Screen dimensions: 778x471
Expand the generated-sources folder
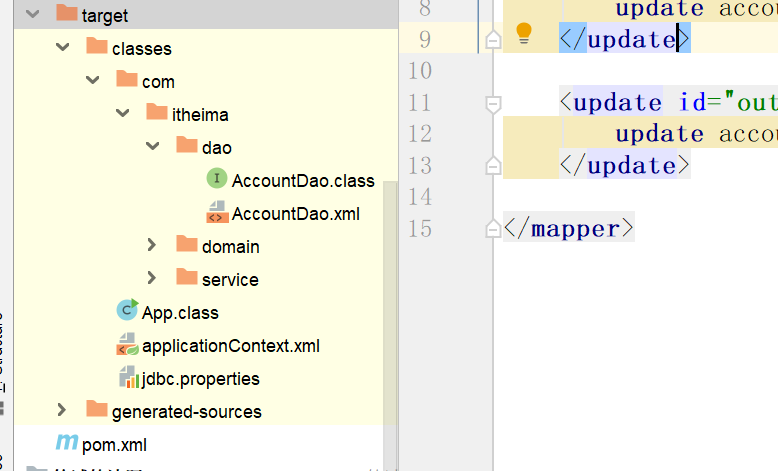(62, 410)
